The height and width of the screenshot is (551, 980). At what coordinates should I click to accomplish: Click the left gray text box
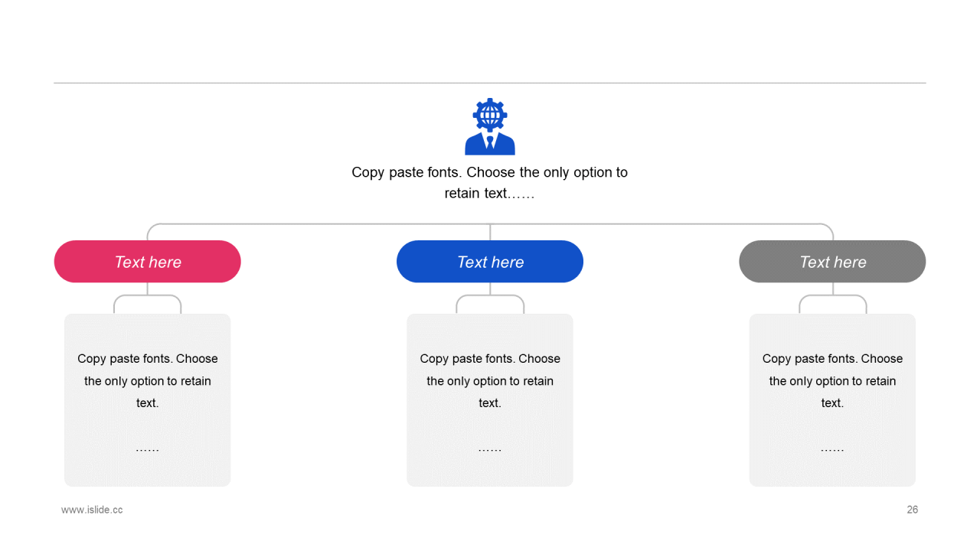point(148,400)
